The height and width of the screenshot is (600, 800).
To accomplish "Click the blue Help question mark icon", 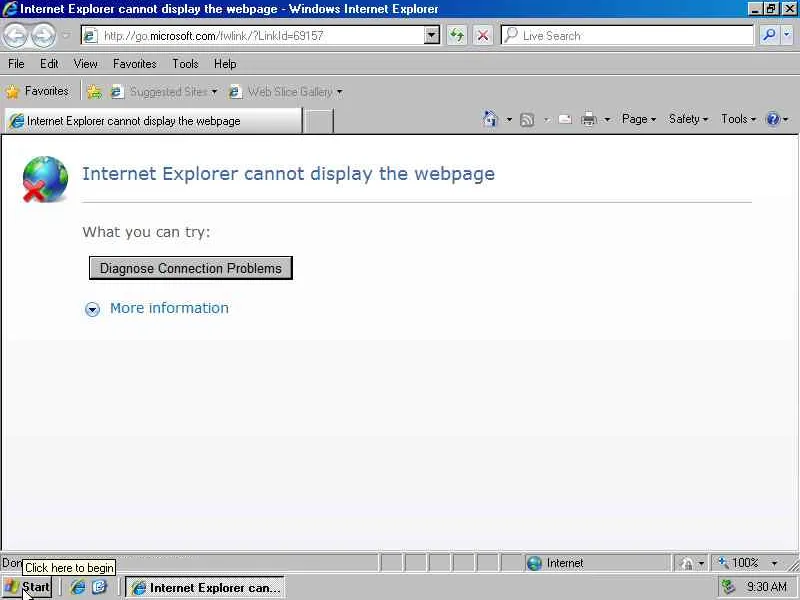I will click(773, 119).
